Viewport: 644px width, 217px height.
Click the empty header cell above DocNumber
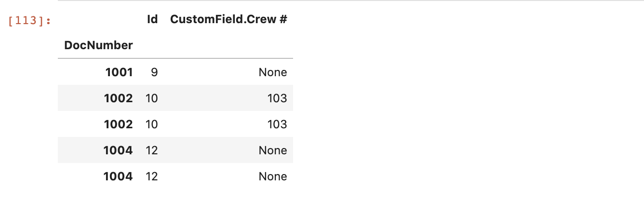[x=98, y=20]
